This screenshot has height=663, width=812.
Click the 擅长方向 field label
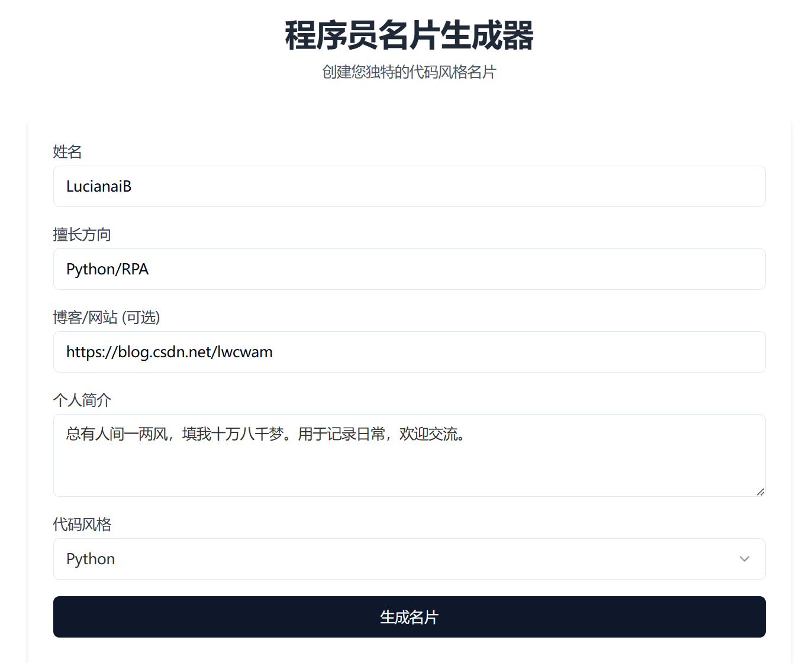(82, 235)
